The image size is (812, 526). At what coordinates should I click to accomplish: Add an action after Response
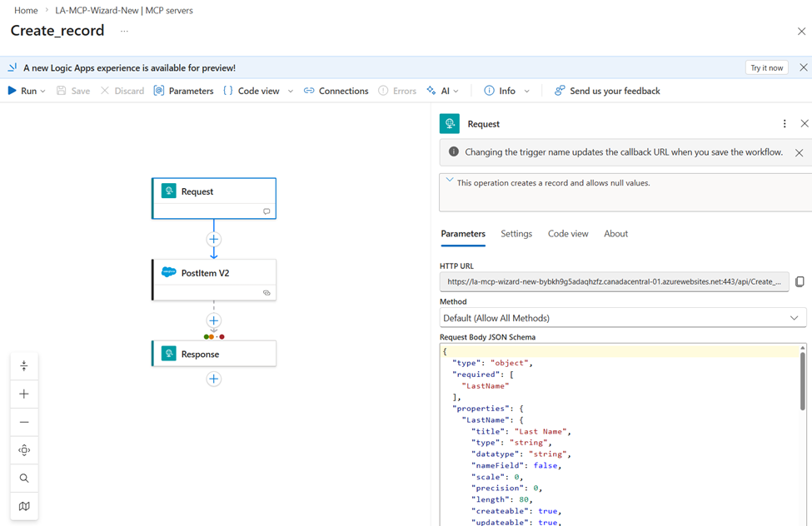click(x=214, y=379)
